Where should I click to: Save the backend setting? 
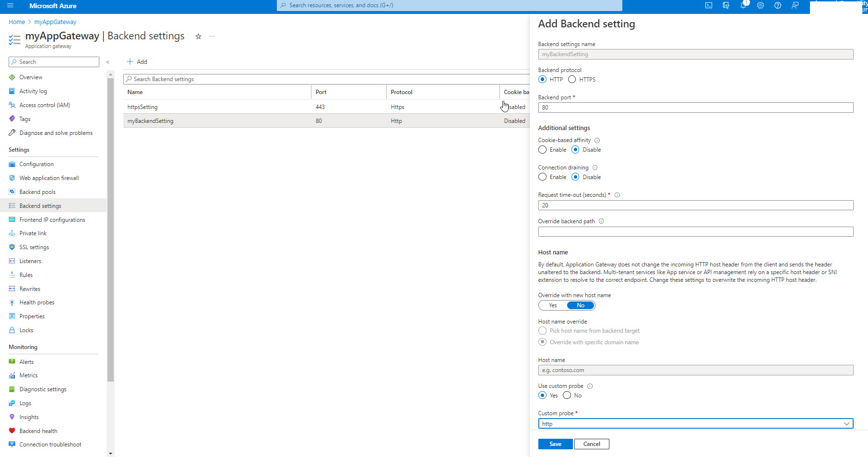pos(555,444)
